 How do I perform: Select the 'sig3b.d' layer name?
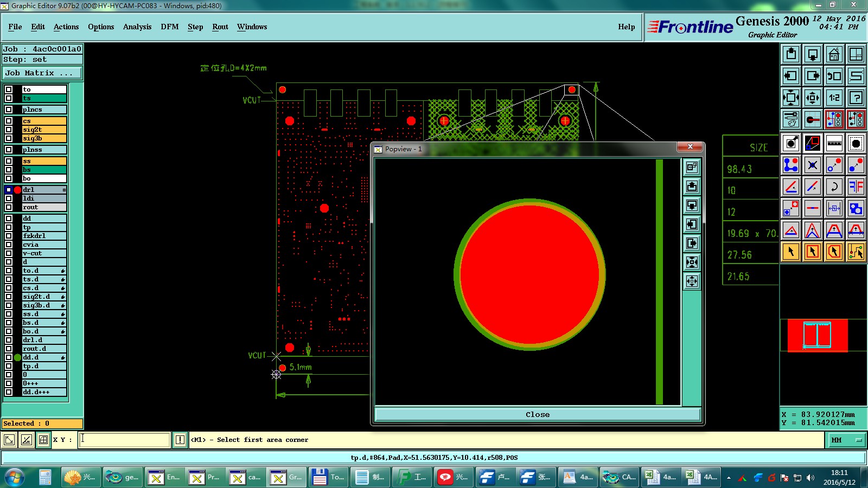tap(44, 305)
